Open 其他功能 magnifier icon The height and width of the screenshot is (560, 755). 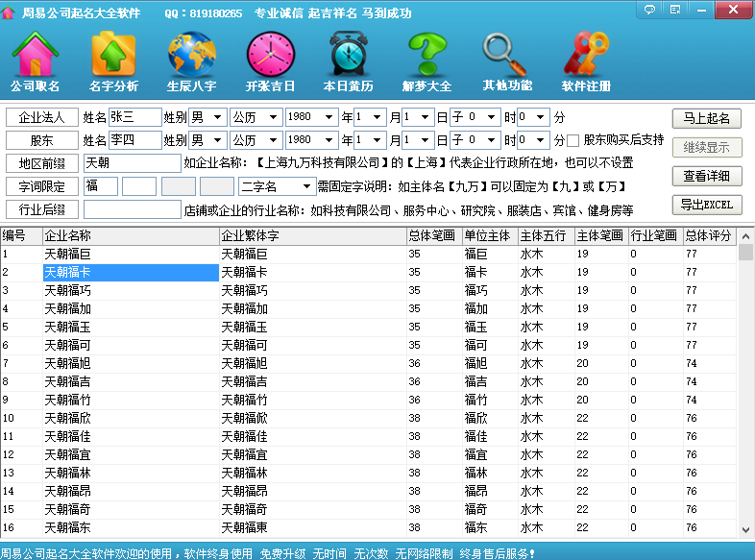(506, 56)
